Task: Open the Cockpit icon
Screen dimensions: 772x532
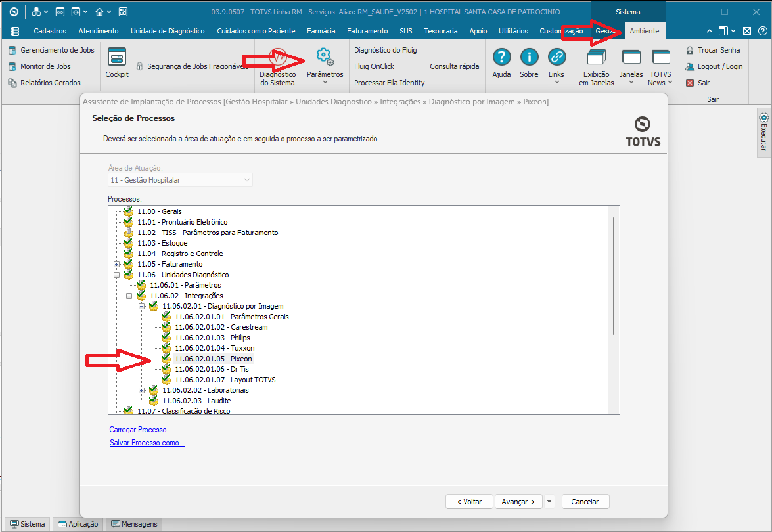Action: pyautogui.click(x=117, y=57)
